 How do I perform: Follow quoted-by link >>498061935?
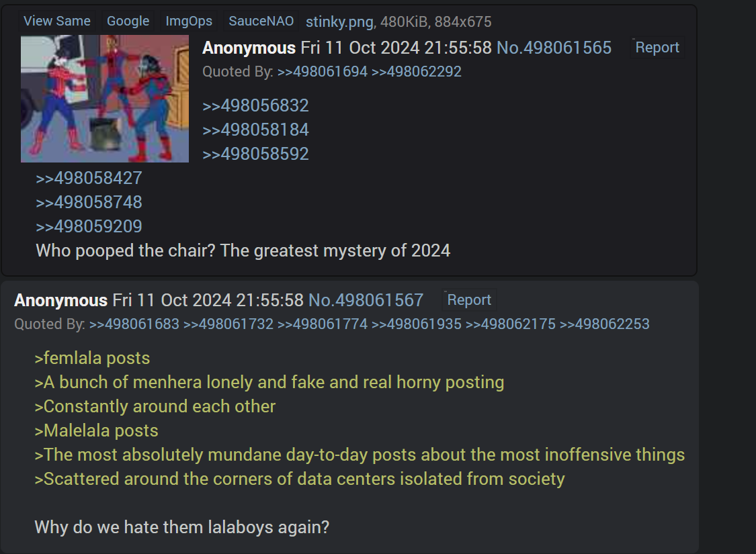[x=417, y=324]
